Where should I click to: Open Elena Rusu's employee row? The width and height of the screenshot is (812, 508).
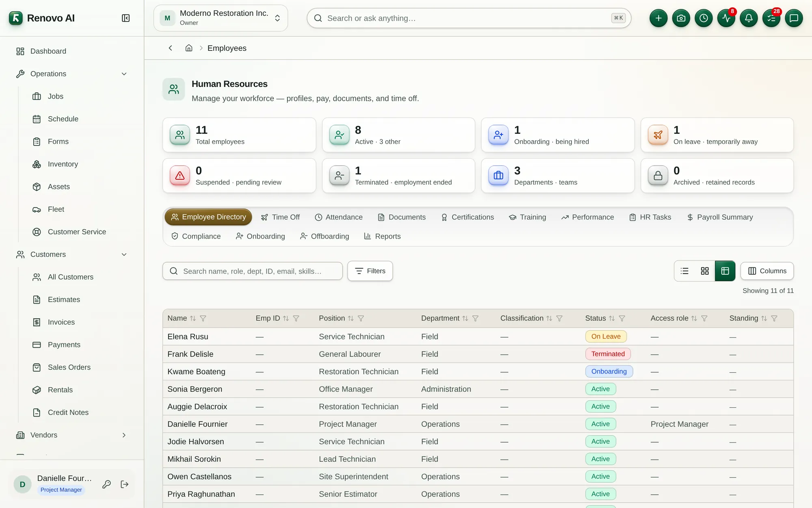478,336
